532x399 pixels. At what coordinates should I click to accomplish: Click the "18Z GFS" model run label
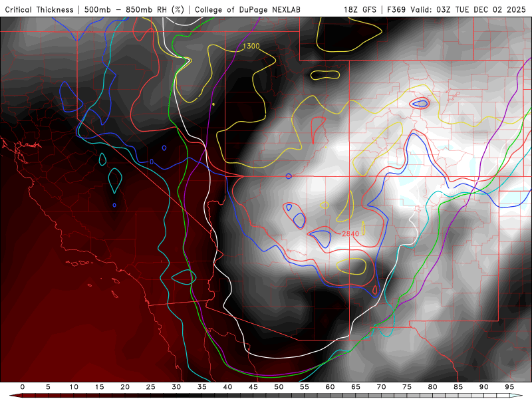click(x=360, y=9)
